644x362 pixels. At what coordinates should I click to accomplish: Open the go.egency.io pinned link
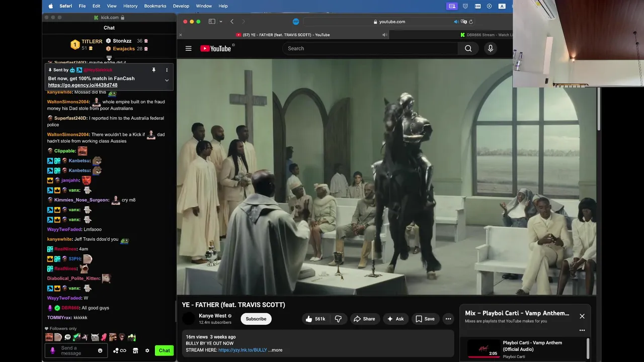pos(83,85)
